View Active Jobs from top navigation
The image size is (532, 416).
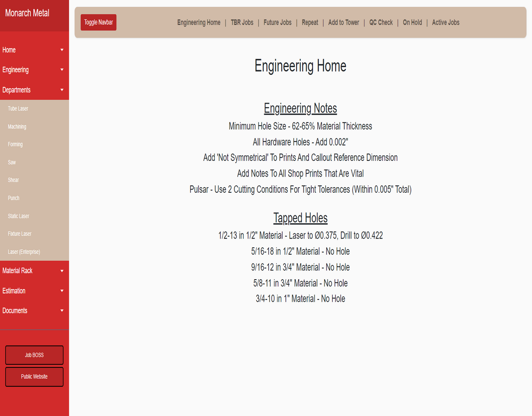point(445,23)
